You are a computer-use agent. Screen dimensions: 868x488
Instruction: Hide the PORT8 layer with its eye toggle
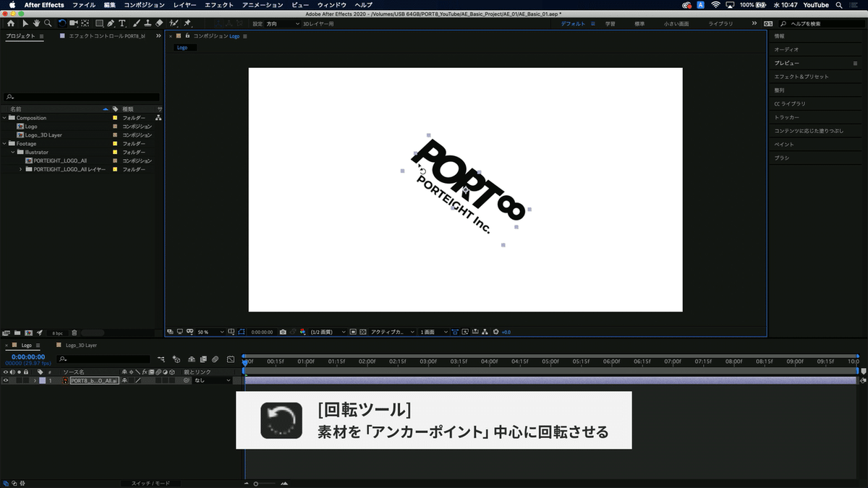point(6,380)
